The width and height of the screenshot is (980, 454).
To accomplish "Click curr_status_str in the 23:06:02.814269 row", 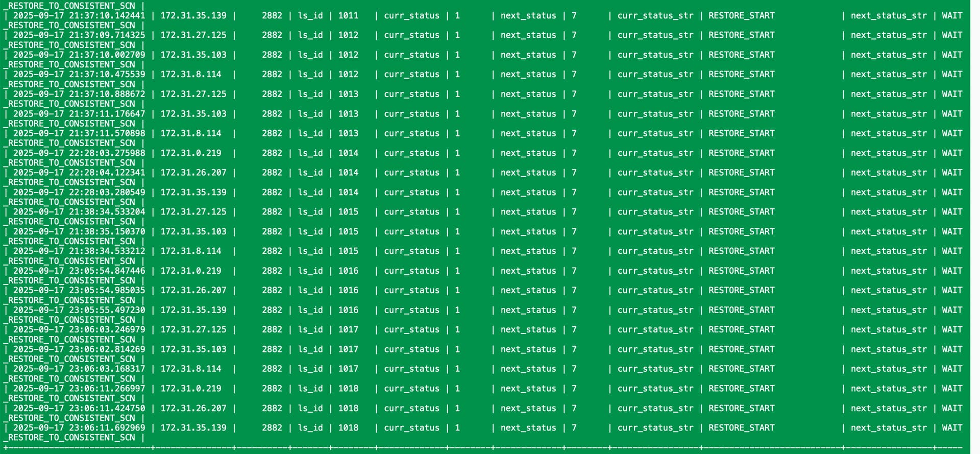I will click(655, 349).
